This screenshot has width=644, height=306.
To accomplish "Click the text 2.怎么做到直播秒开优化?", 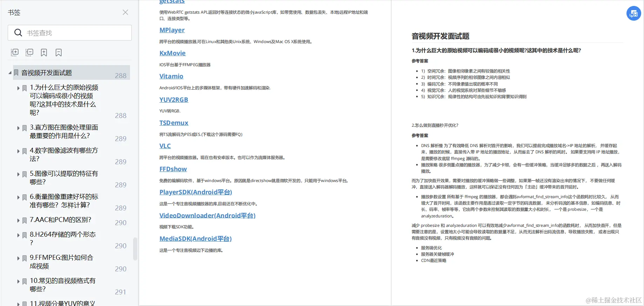I will [x=435, y=125].
